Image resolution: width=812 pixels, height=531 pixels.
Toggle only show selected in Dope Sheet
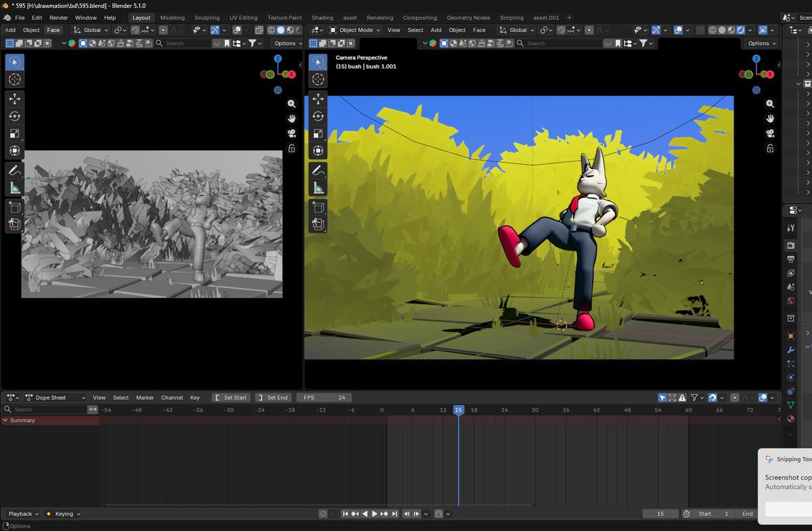(x=662, y=398)
